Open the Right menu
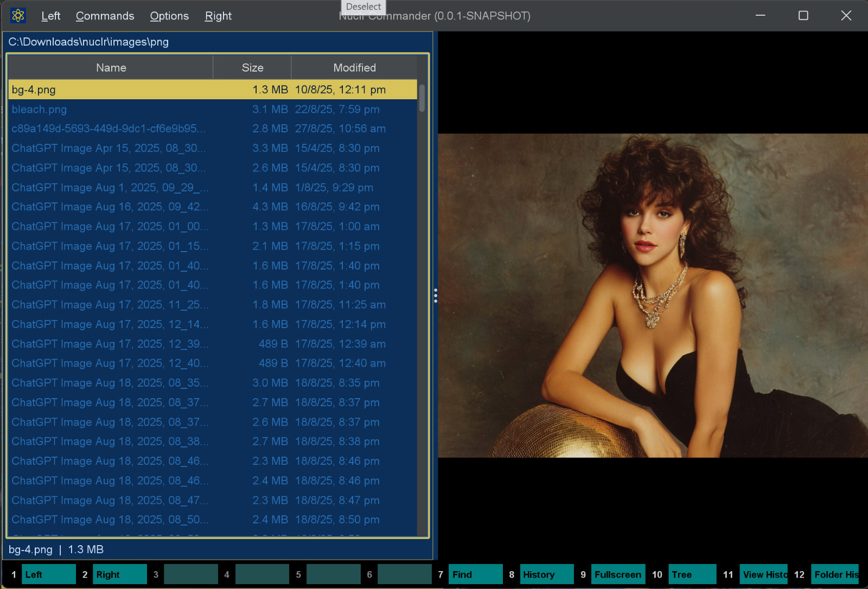Viewport: 868px width, 589px height. click(x=218, y=16)
